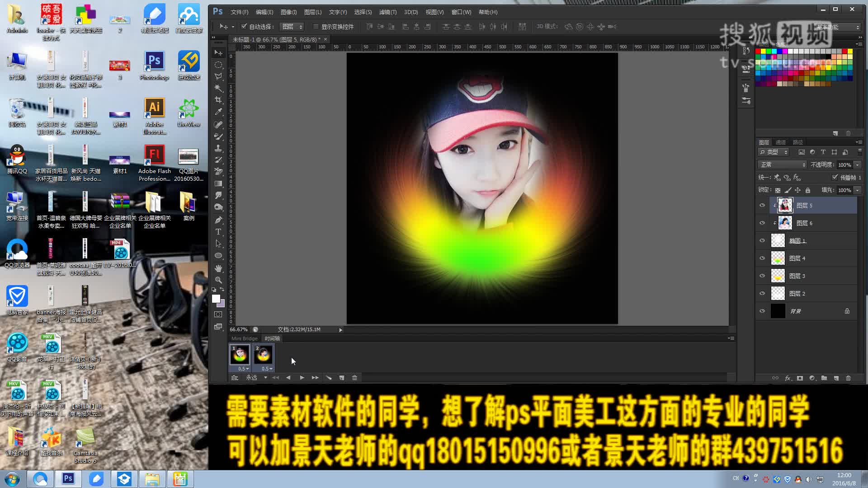This screenshot has height=488, width=868.
Task: Lock layer position with the move lock
Action: tap(798, 190)
